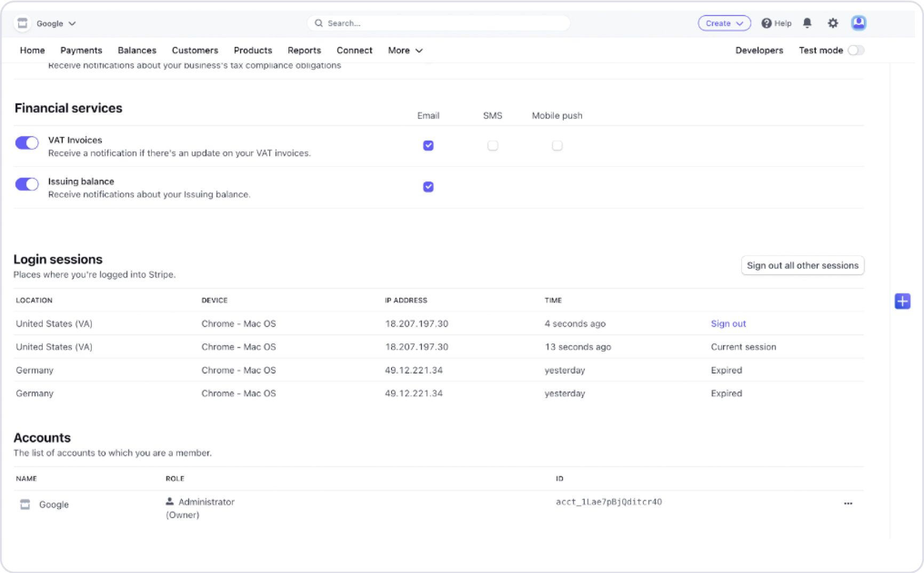
Task: Click the Financial services heading
Action: (x=68, y=108)
